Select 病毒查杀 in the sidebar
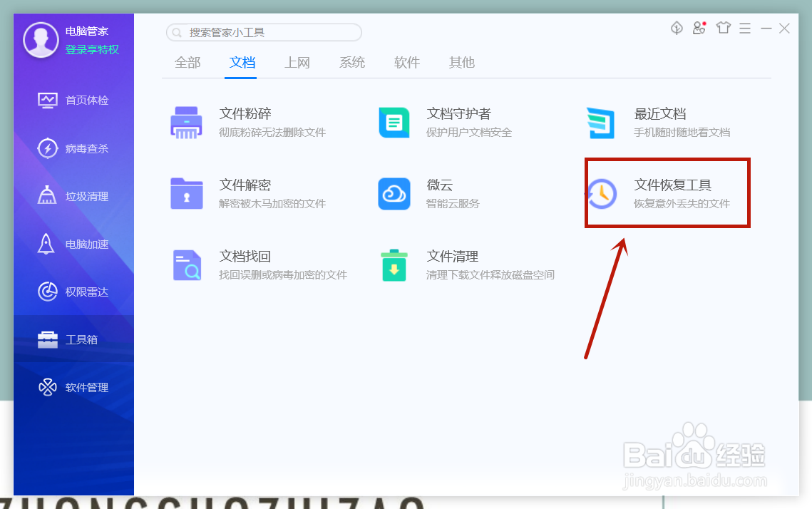The height and width of the screenshot is (509, 812). click(73, 148)
